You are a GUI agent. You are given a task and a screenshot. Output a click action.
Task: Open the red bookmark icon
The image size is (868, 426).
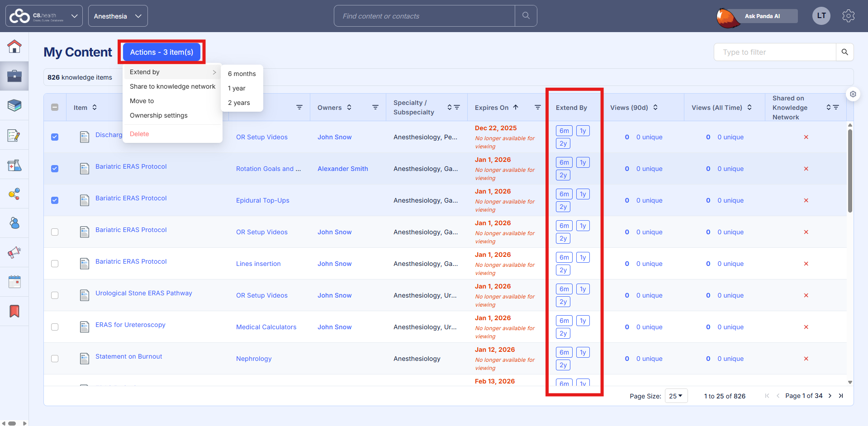tap(14, 311)
